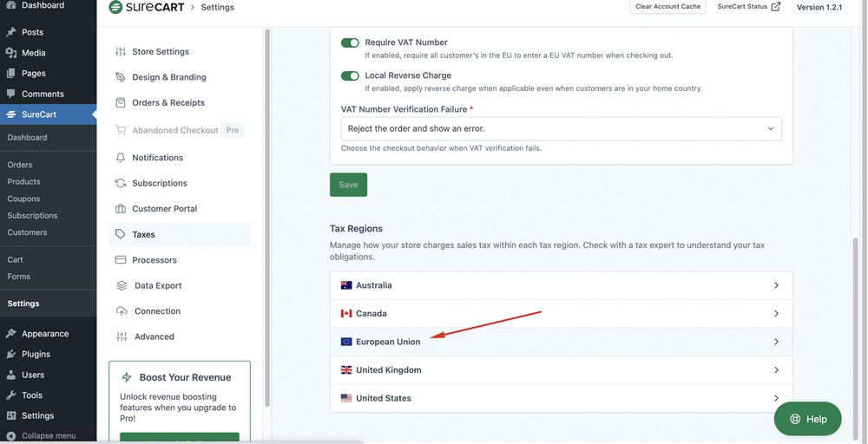This screenshot has width=868, height=444.
Task: Turn off Local Reverse Charge toggle
Action: click(x=350, y=75)
